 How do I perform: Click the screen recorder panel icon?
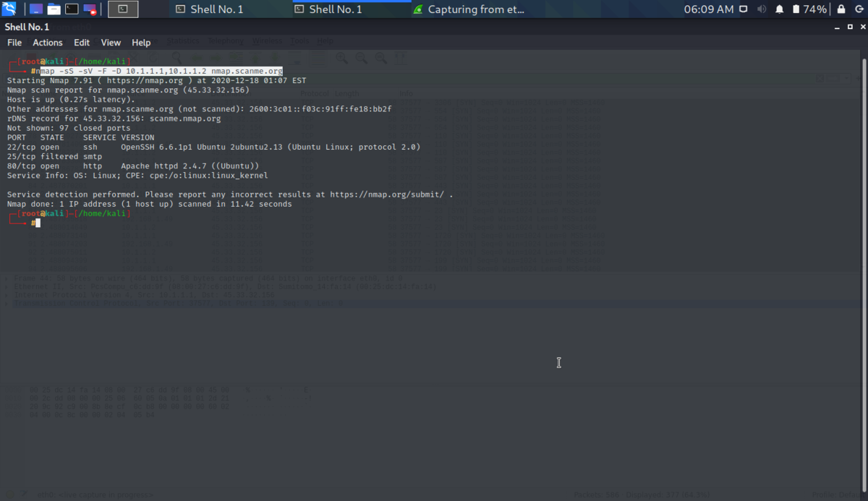tap(90, 9)
